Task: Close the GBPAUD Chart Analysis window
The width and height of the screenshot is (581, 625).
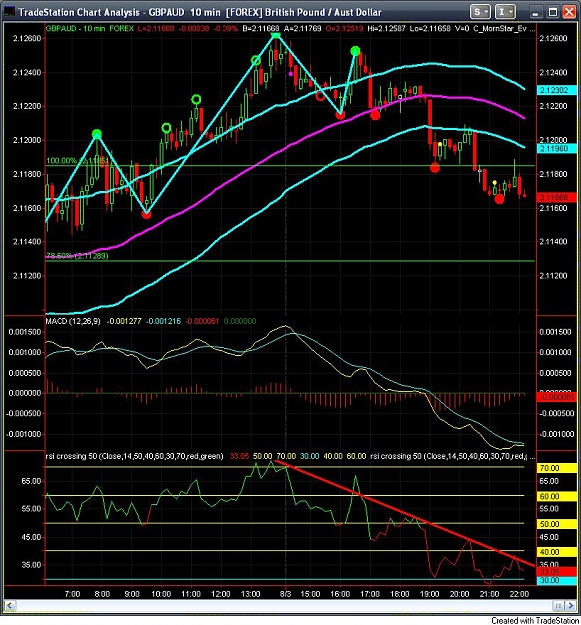Action: coord(569,12)
